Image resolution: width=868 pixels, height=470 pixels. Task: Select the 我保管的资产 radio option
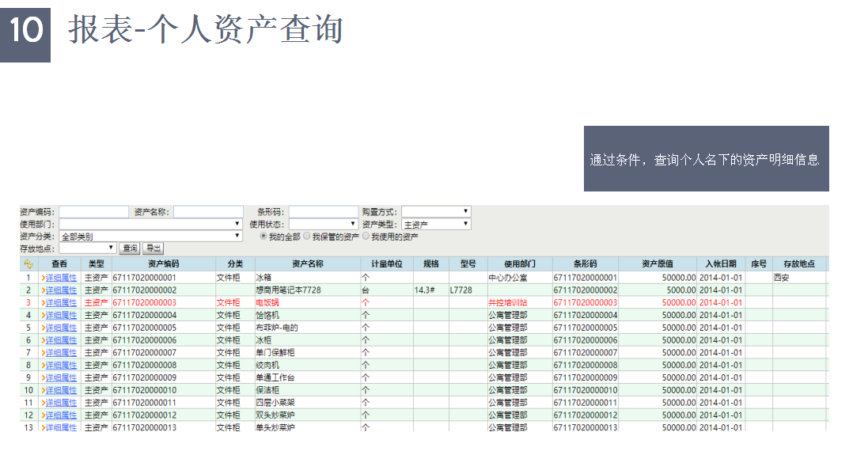[307, 237]
